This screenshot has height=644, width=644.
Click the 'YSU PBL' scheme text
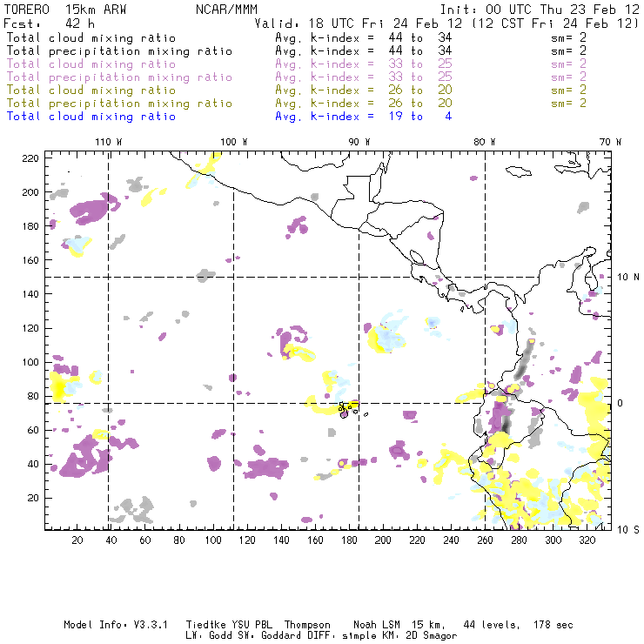(252, 625)
